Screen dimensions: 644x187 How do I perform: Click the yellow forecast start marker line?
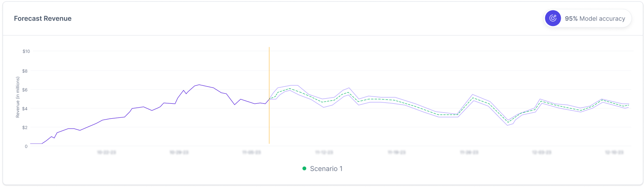coord(269,95)
